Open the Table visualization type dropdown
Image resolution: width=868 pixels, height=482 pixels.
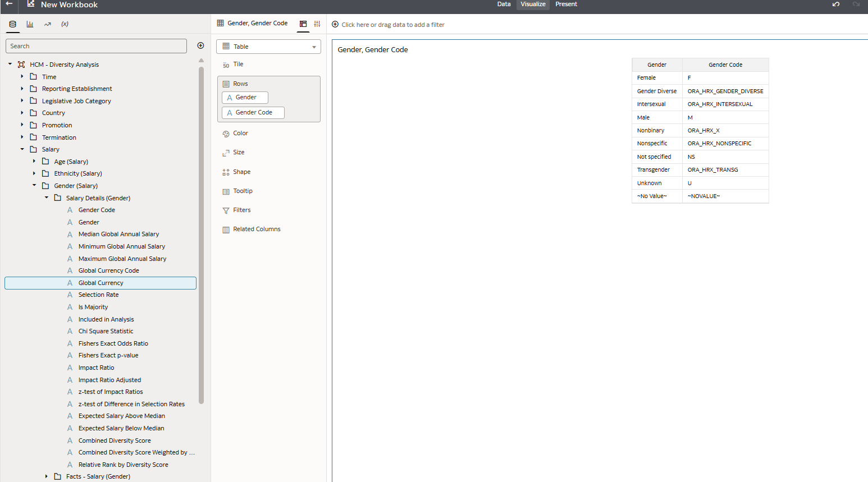click(268, 47)
